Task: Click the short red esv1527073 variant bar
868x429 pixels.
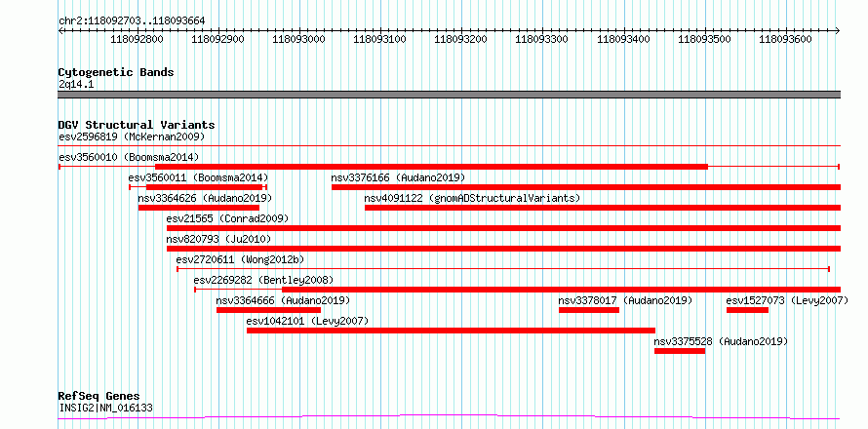Action: pyautogui.click(x=747, y=310)
